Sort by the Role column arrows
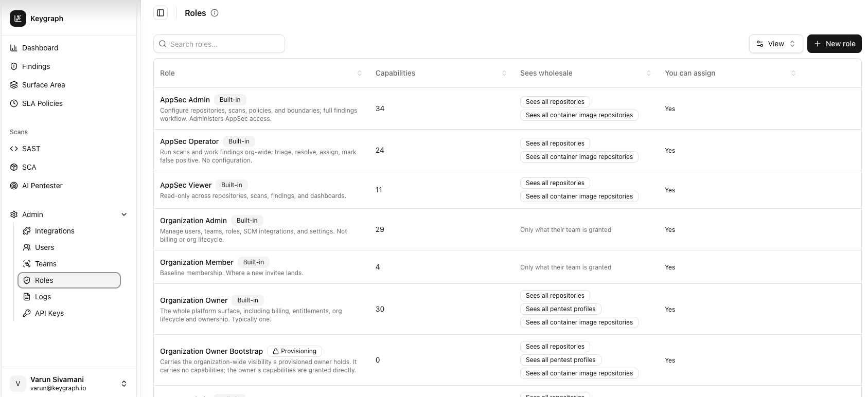Viewport: 868px width, 397px height. click(360, 73)
